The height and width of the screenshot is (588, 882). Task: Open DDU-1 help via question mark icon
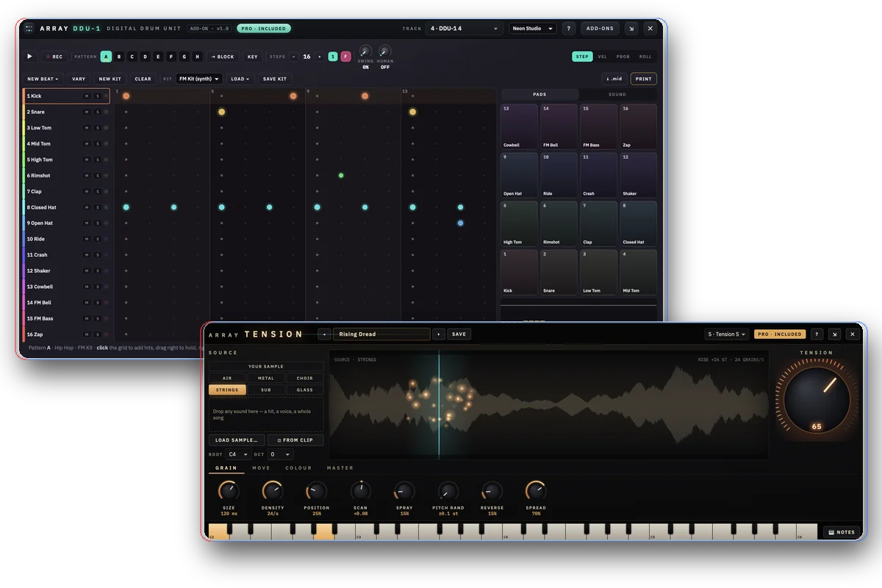click(x=568, y=29)
